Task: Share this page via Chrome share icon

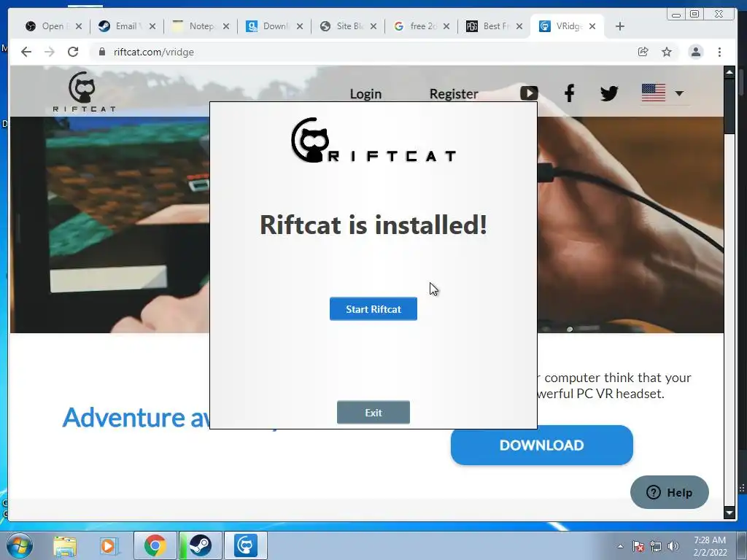Action: tap(643, 52)
